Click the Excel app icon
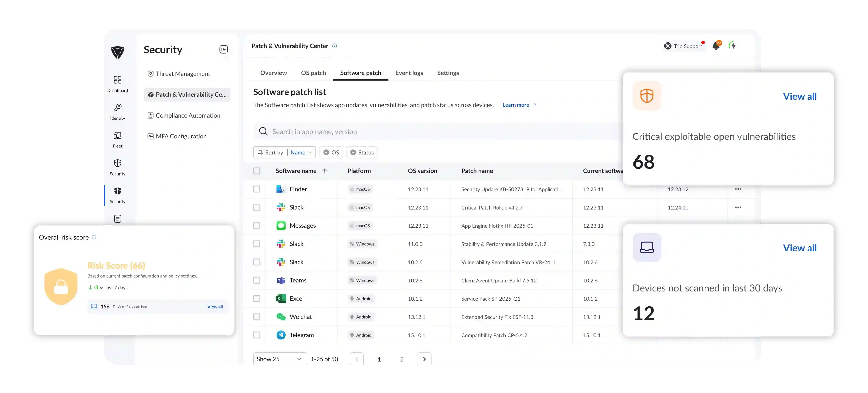Image resolution: width=868 pixels, height=393 pixels. [x=281, y=298]
